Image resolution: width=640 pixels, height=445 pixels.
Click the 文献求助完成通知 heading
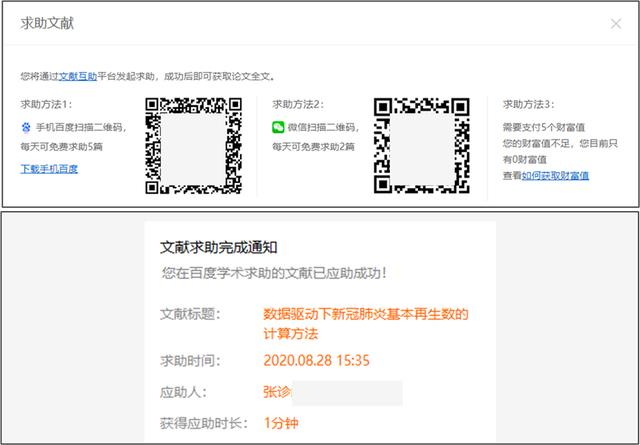tap(219, 246)
